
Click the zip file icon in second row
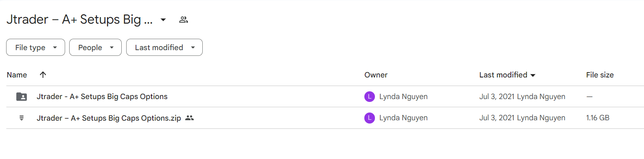(x=22, y=118)
